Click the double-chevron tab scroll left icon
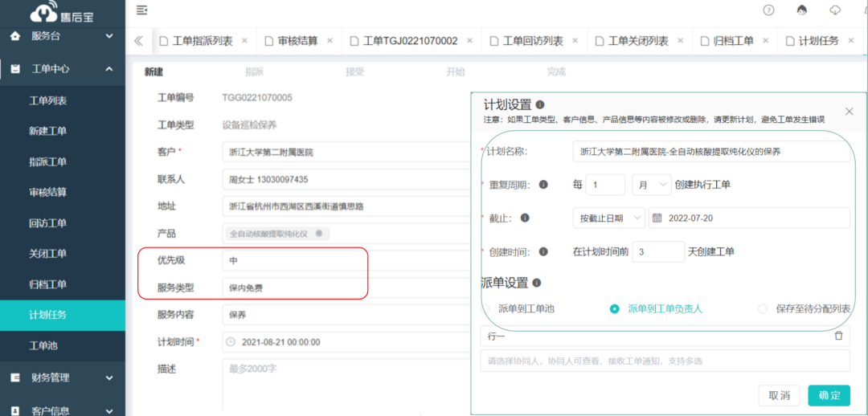The height and width of the screenshot is (416, 868). tap(138, 41)
